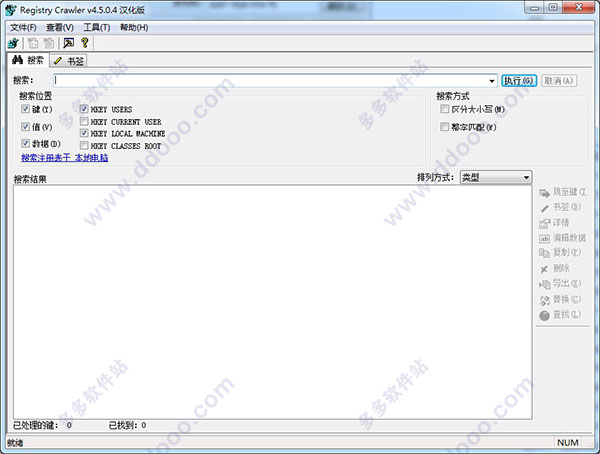This screenshot has height=454, width=600.
Task: Open the 帮助(H) menu
Action: point(134,28)
